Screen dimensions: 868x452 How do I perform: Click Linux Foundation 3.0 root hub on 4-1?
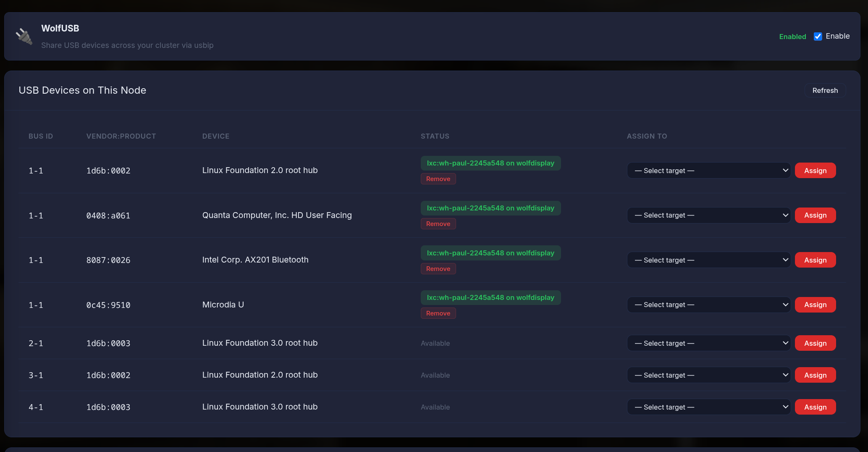[x=260, y=407]
